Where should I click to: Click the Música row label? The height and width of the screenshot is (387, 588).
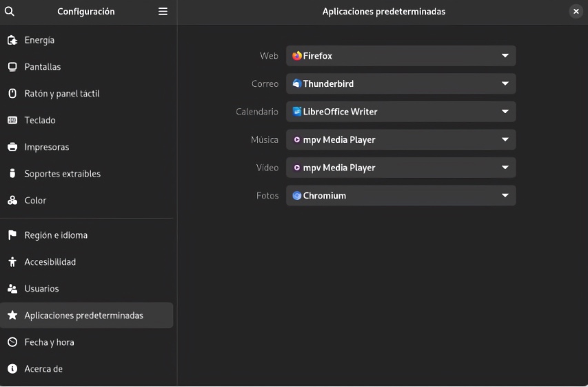[x=265, y=139]
